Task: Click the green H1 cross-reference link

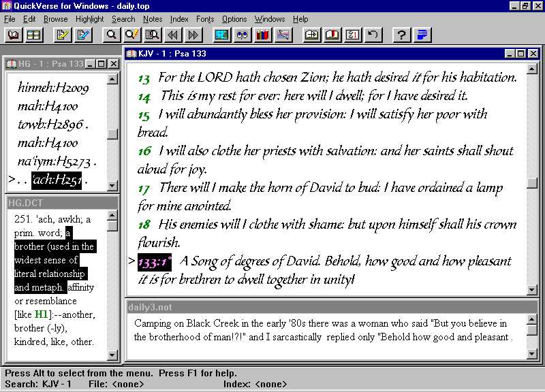Action: (41, 314)
